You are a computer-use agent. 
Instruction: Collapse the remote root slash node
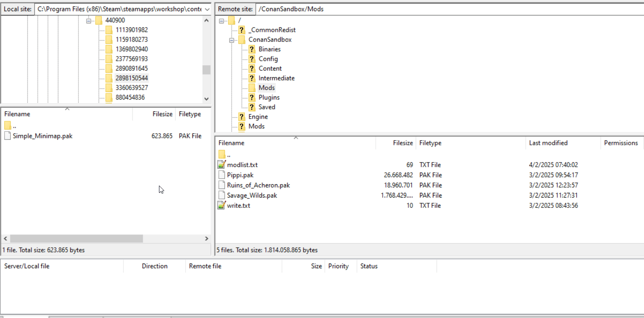(222, 21)
